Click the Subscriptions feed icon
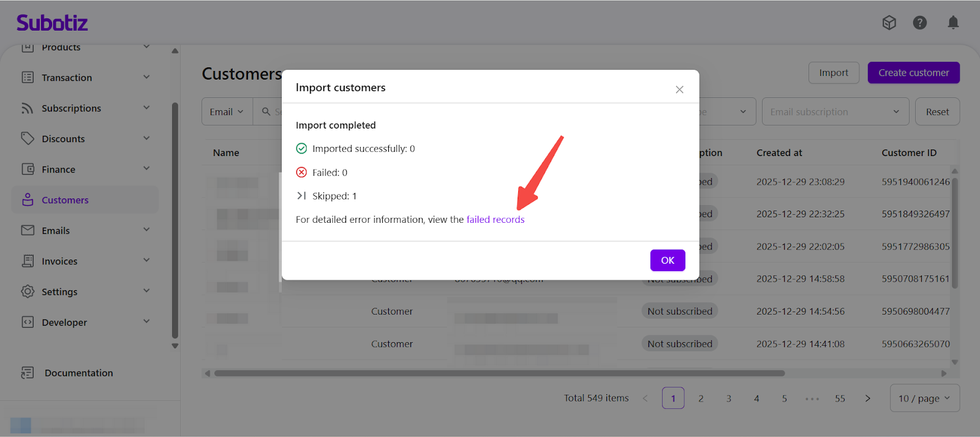The height and width of the screenshot is (437, 980). (28, 108)
